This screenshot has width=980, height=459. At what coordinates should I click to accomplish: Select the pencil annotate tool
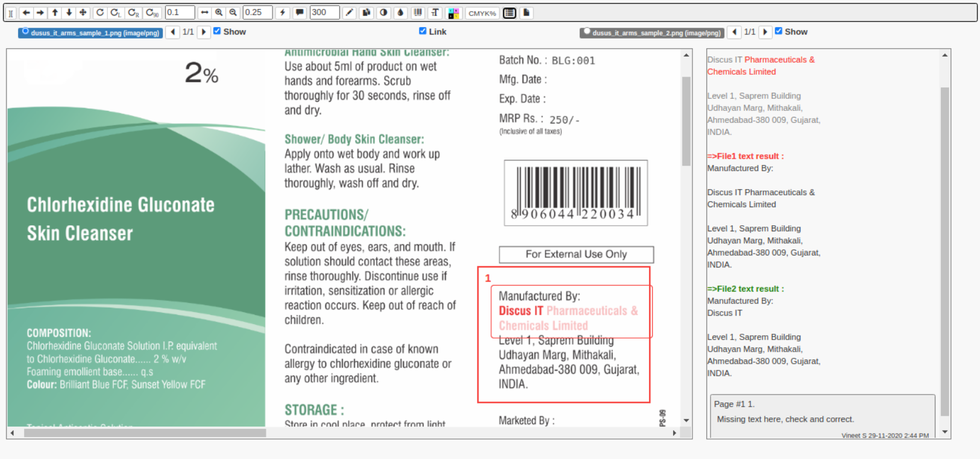(x=350, y=13)
